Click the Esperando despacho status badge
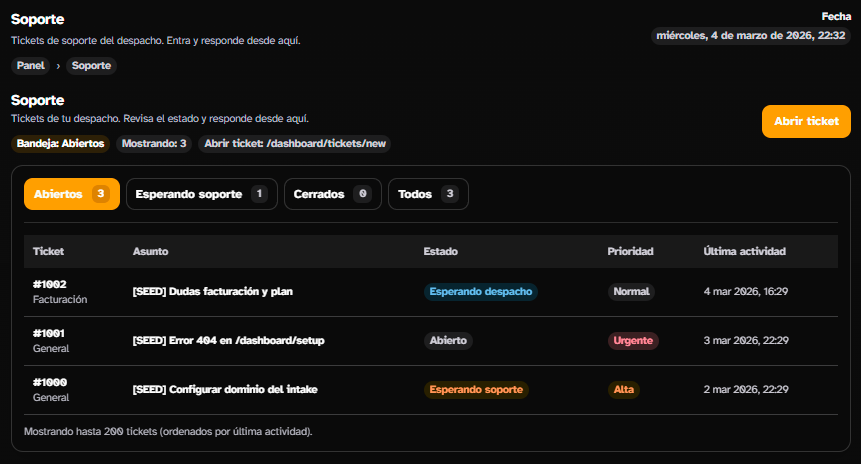 (x=480, y=292)
